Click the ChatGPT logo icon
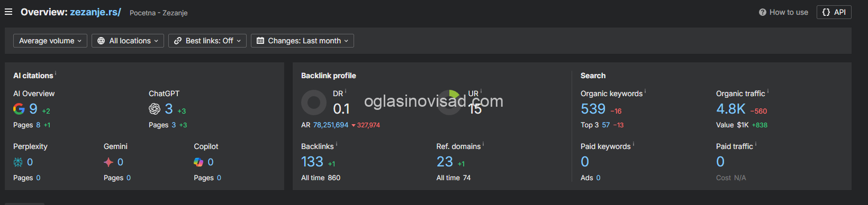This screenshot has width=868, height=205. (x=155, y=109)
